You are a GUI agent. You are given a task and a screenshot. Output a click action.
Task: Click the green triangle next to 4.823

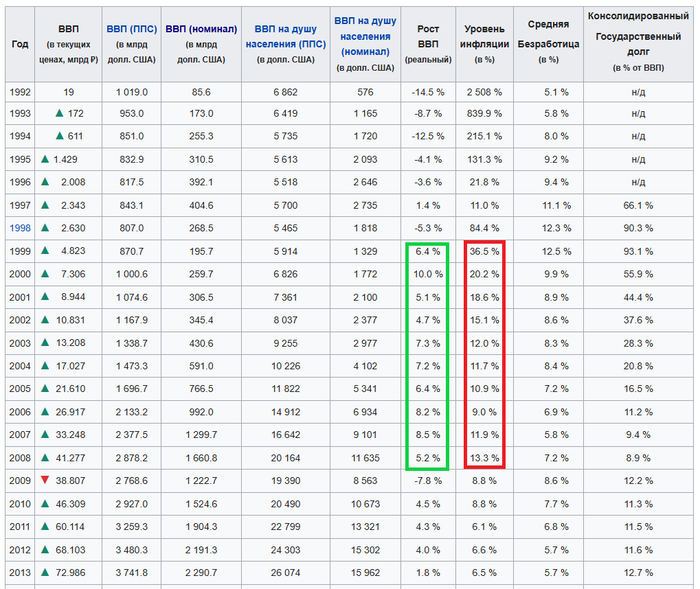click(x=46, y=251)
